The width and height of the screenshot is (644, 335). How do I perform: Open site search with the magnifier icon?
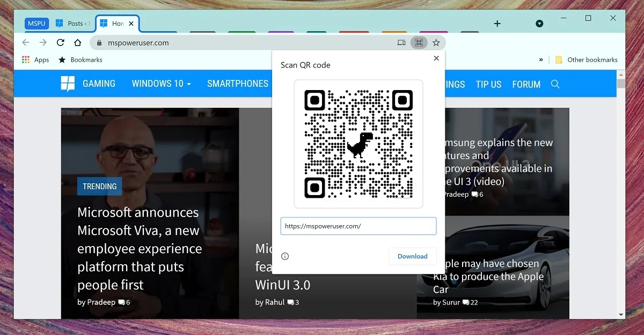[555, 84]
